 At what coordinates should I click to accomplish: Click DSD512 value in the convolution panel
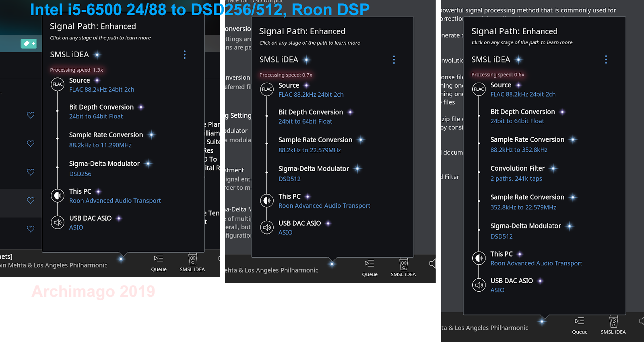(502, 236)
